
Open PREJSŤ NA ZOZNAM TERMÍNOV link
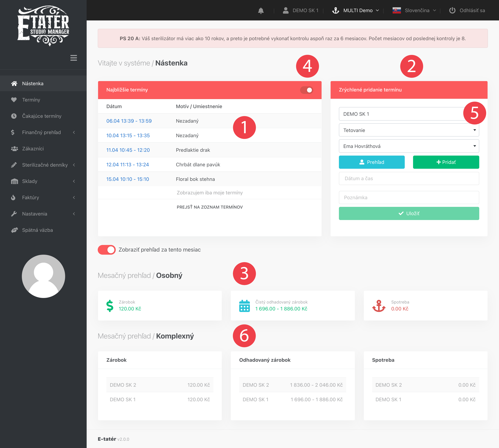(210, 207)
